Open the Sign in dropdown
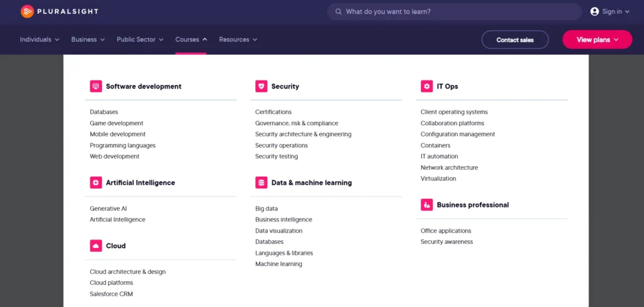644x307 pixels. (611, 11)
